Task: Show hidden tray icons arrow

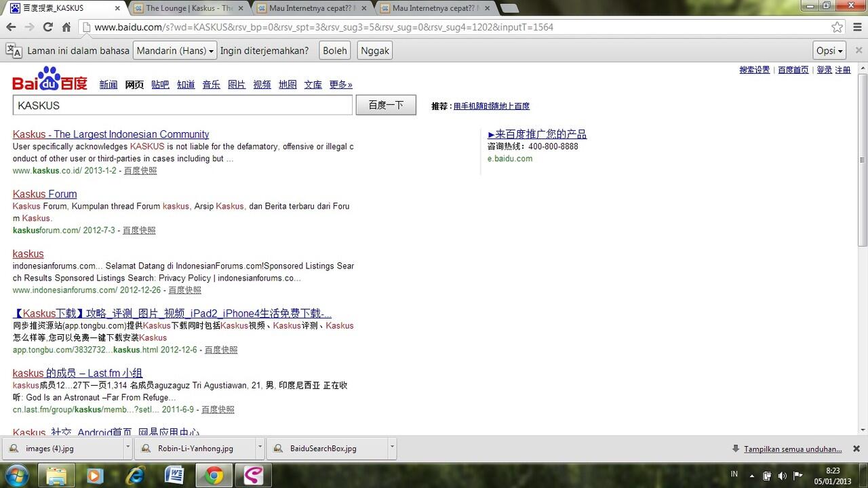Action: point(751,476)
